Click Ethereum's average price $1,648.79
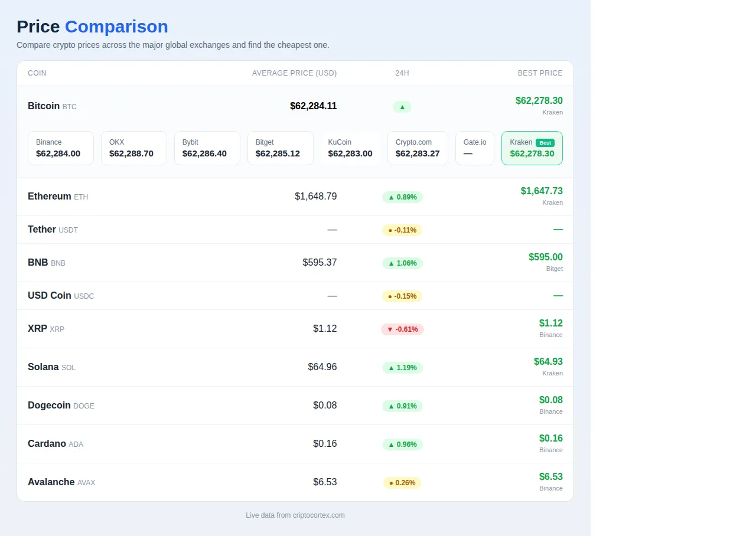756x536 pixels. (x=316, y=197)
